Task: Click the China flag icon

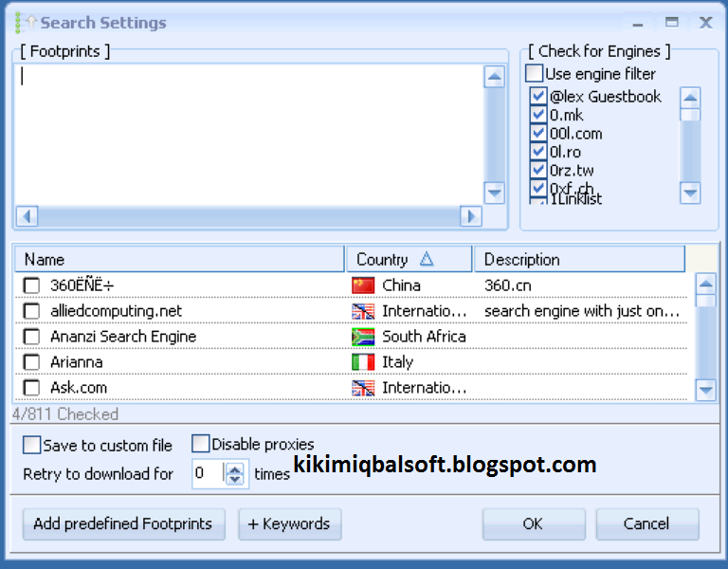Action: click(x=363, y=285)
